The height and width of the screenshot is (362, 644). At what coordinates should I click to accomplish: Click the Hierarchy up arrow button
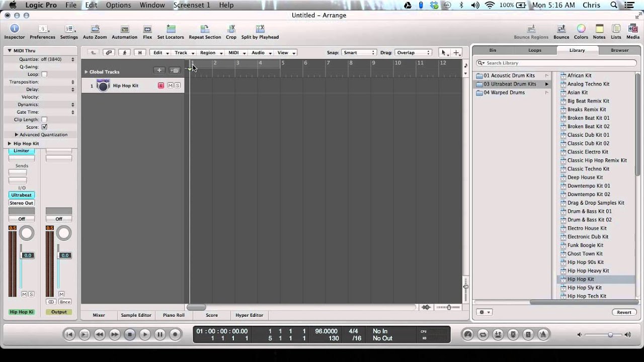93,52
